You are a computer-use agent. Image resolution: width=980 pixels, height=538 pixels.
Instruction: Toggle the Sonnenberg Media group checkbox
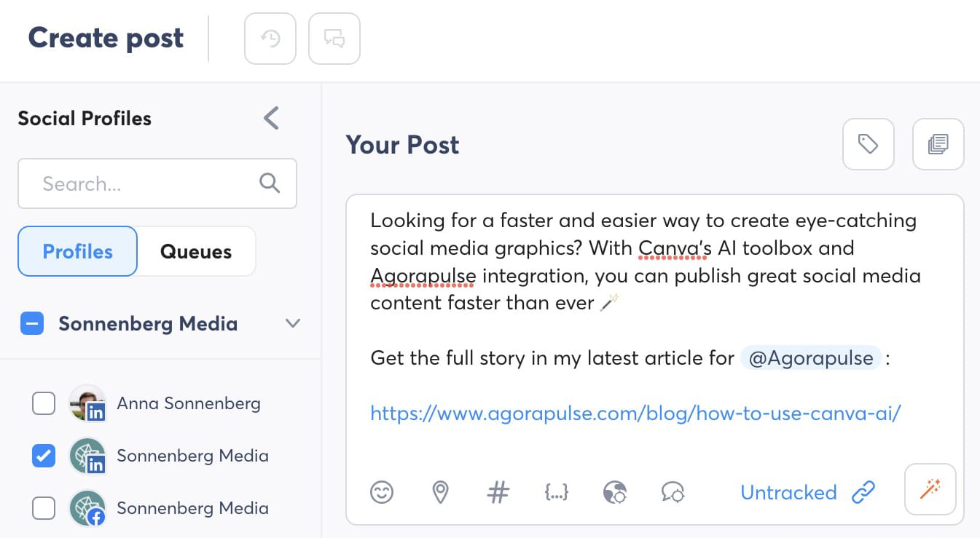pos(32,324)
